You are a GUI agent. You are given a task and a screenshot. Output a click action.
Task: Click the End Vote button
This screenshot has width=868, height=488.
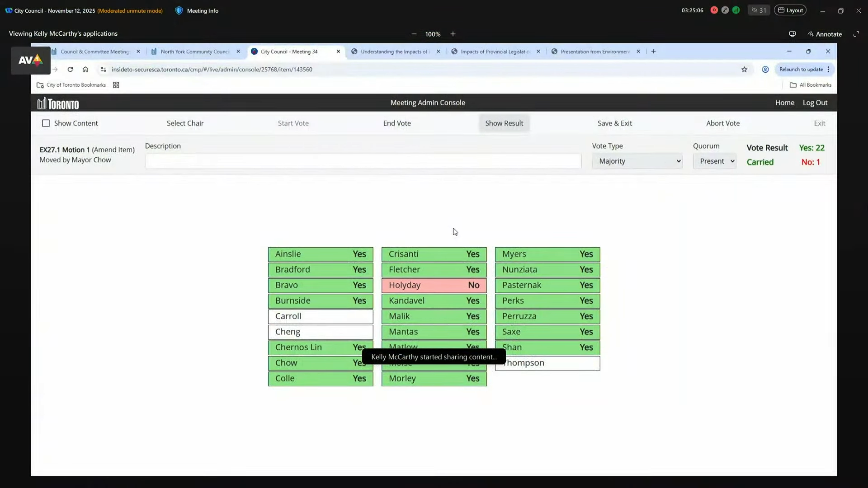pos(397,123)
